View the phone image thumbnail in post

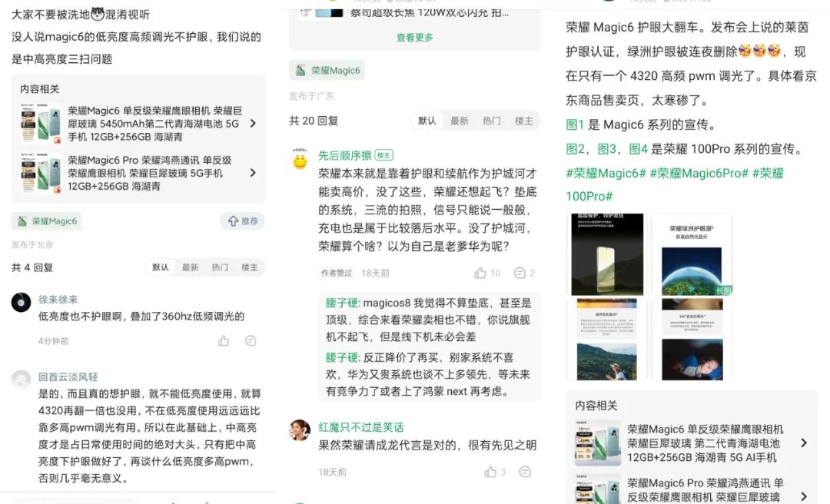607,254
